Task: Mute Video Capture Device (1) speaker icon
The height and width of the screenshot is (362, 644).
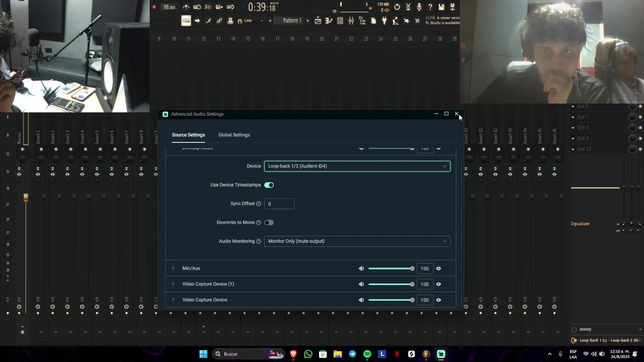Action: (361, 284)
